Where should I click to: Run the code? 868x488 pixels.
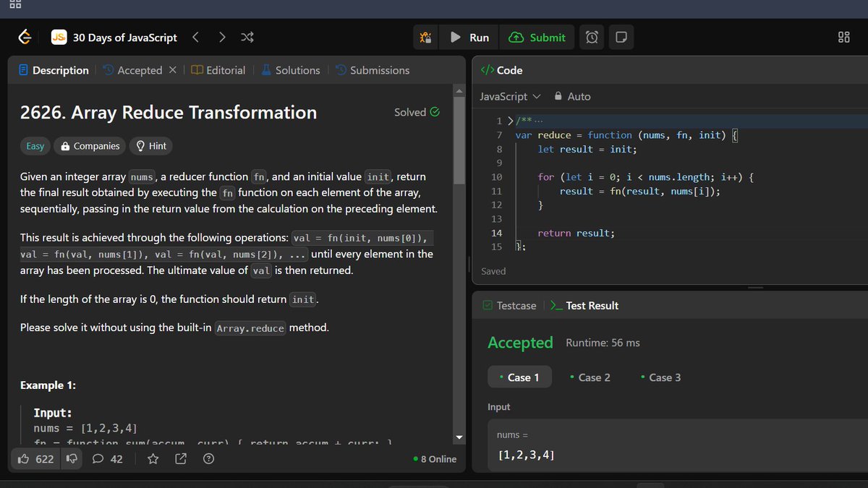click(469, 38)
